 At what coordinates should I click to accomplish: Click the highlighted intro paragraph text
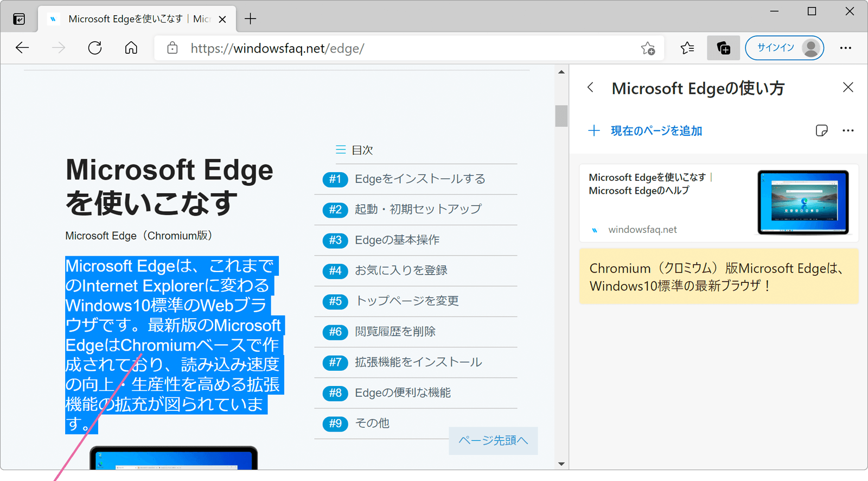pos(174,345)
